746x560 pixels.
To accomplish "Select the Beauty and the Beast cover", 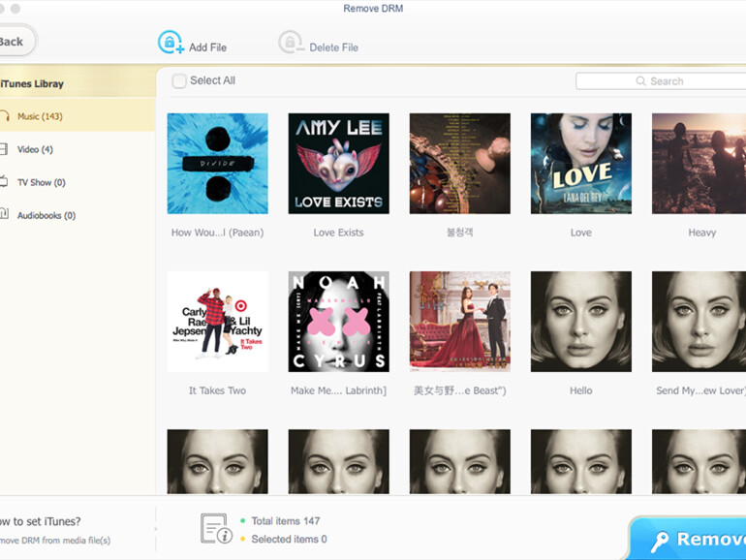I will tap(459, 322).
